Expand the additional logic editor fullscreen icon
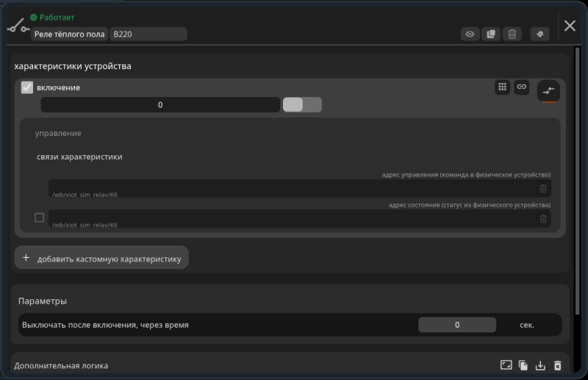Screen dimensions: 588x380 click(x=506, y=365)
